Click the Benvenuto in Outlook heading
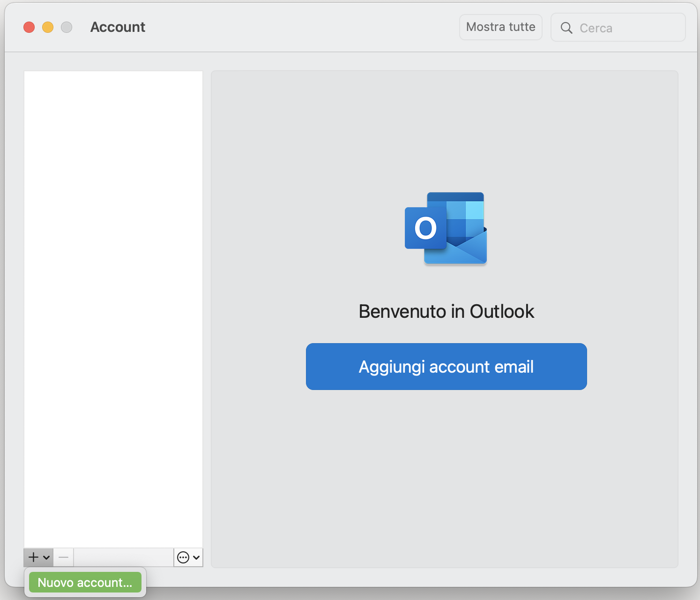700x600 pixels. tap(447, 311)
